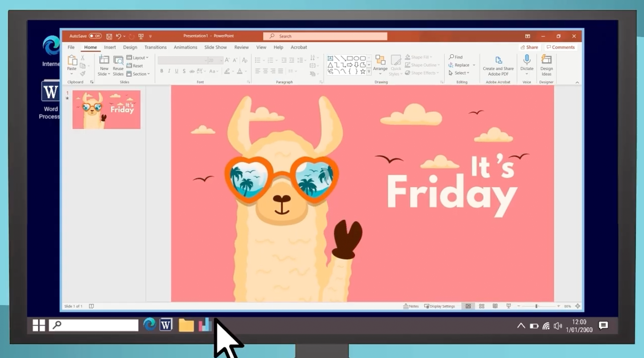Open the Transitions tab
Screen dimensions: 644x358
[x=155, y=47]
